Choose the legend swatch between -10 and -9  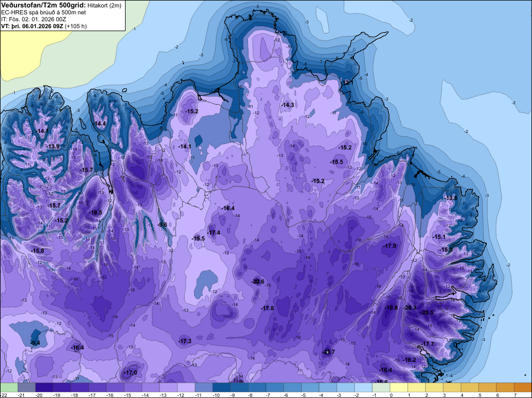click(221, 387)
